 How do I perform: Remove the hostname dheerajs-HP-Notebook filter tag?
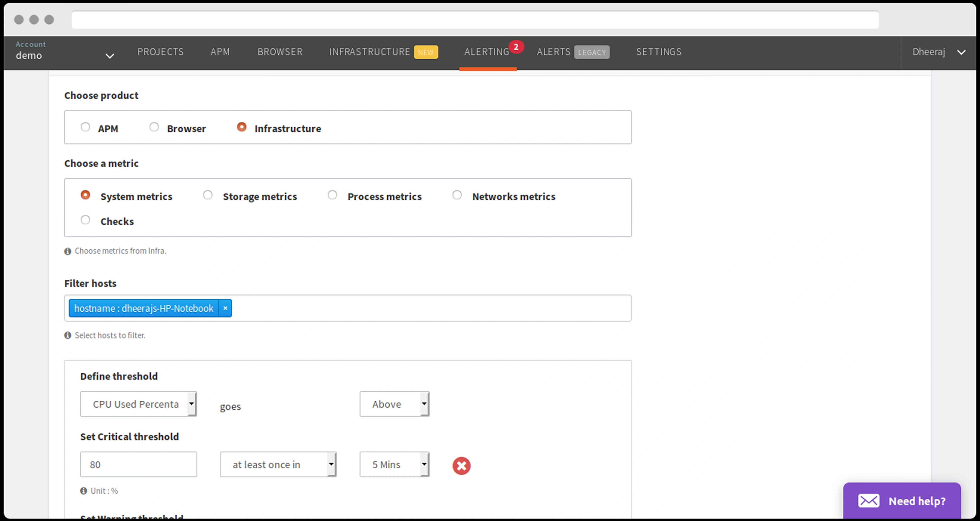coord(225,308)
